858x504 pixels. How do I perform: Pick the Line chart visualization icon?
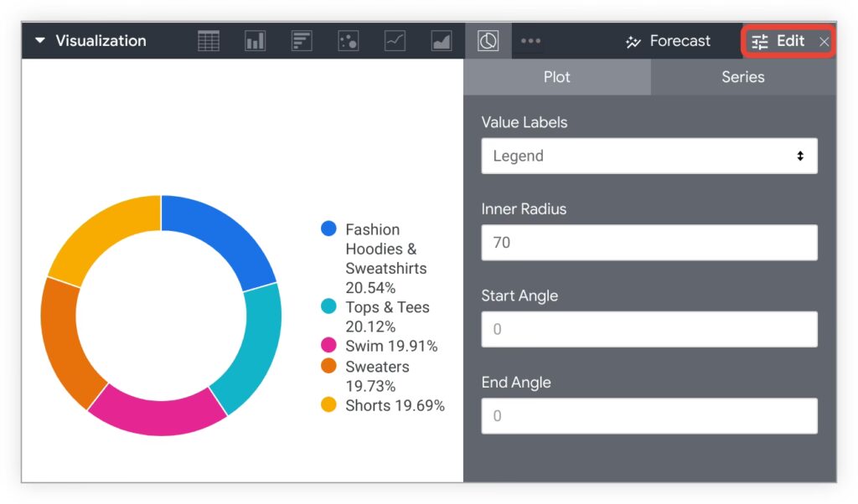(395, 41)
